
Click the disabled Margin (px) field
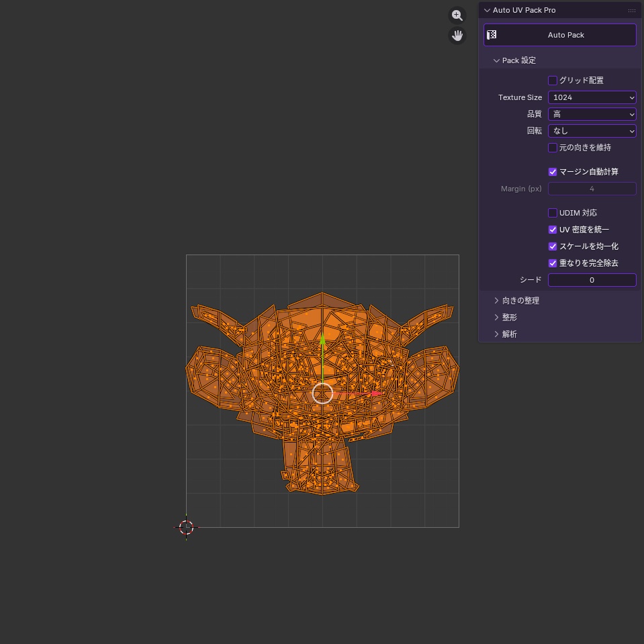592,189
